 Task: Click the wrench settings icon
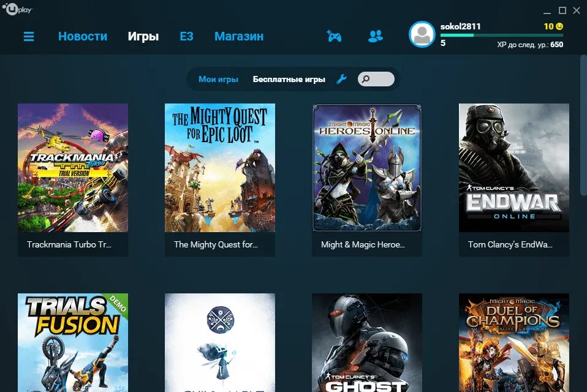[x=341, y=79]
